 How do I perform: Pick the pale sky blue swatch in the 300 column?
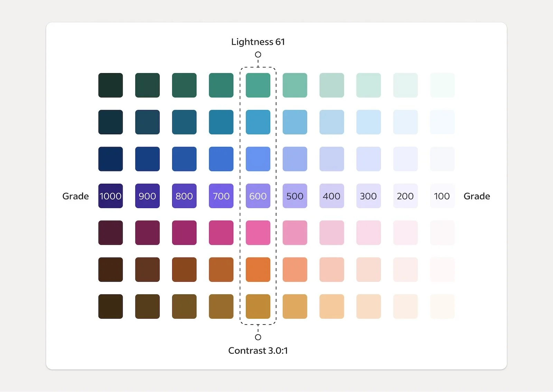(369, 122)
